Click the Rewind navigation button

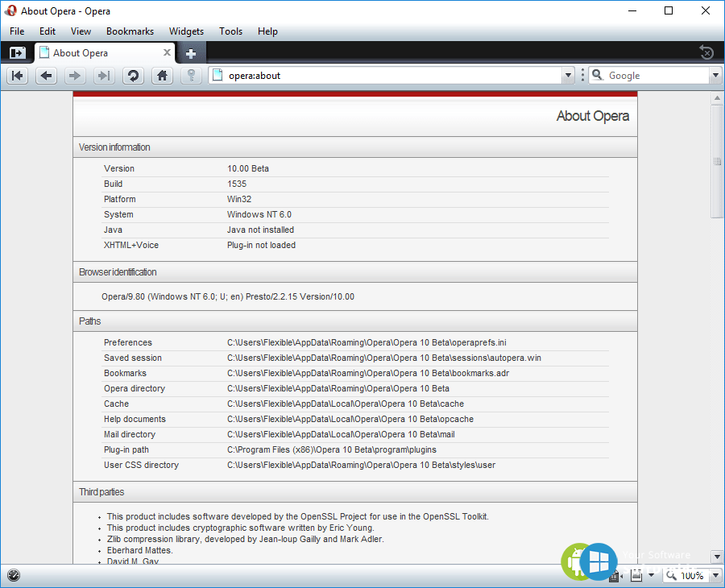[x=18, y=76]
